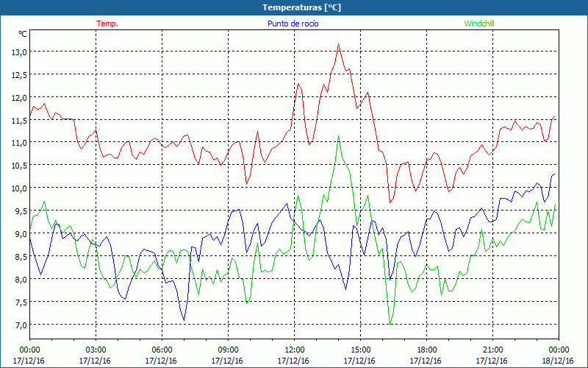Screen dimensions: 588x368
Task: Click the 11,5 y-axis value
Action: (x=20, y=120)
